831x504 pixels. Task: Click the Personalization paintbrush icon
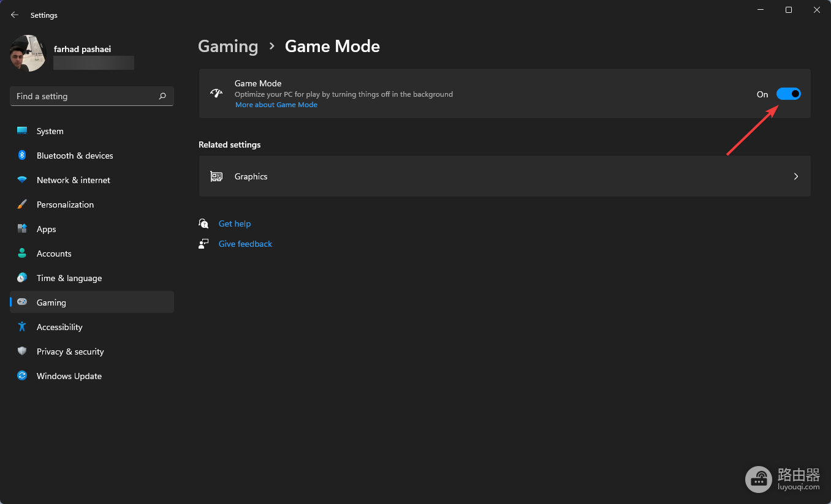click(22, 205)
